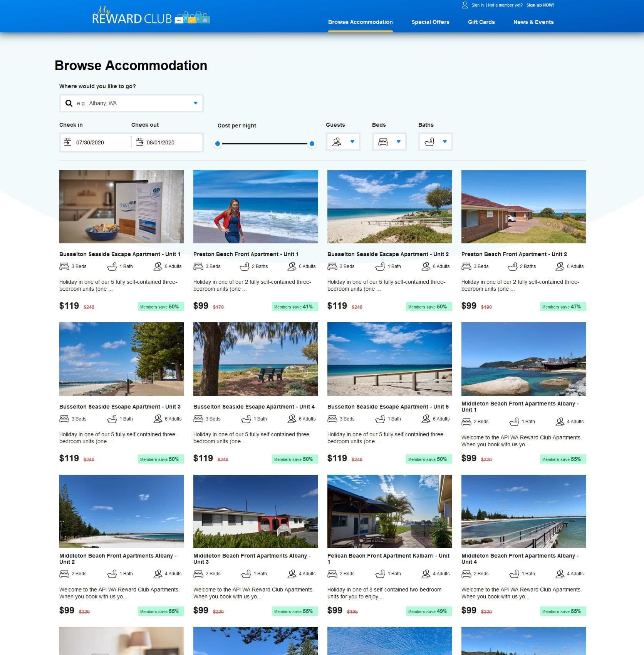Image resolution: width=644 pixels, height=655 pixels.
Task: Click the cost slider minimum handle
Action: [218, 144]
